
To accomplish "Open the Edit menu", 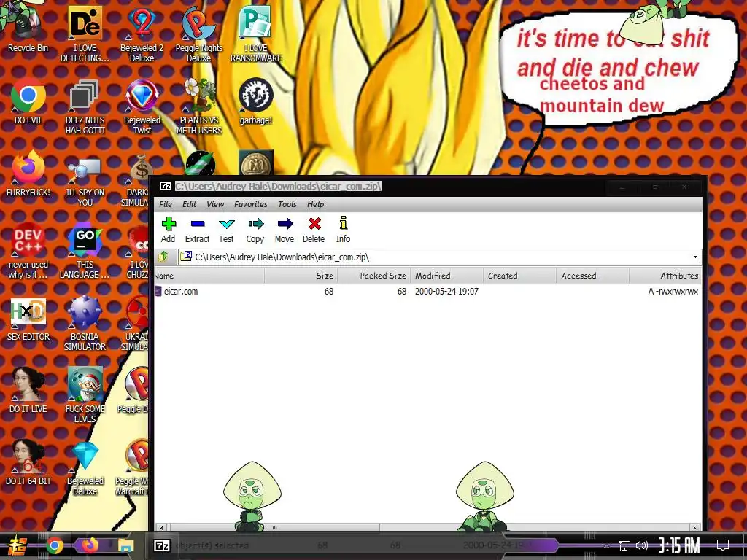I will pyautogui.click(x=189, y=204).
